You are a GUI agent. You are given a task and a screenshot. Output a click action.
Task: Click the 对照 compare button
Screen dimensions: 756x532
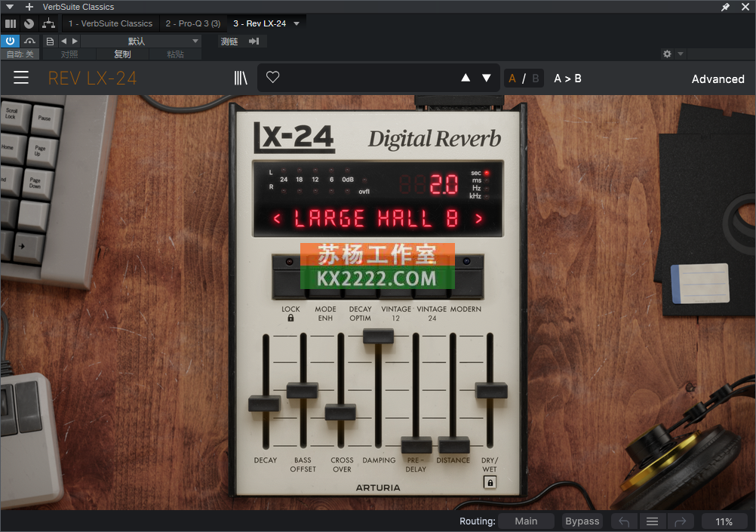point(69,54)
